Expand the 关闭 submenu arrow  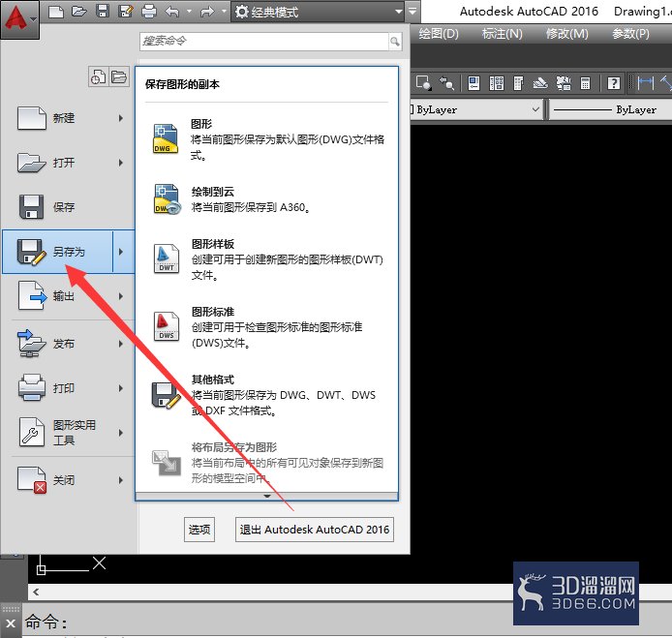121,480
